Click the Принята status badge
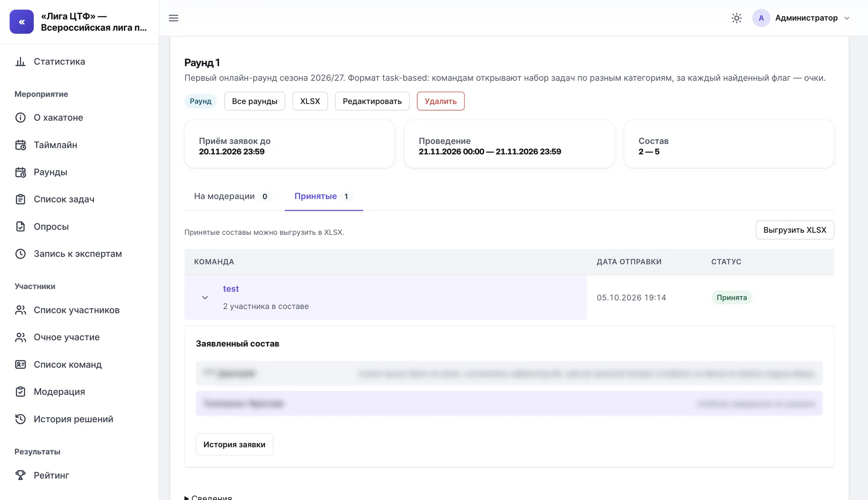Viewport: 868px width, 500px height. click(731, 297)
